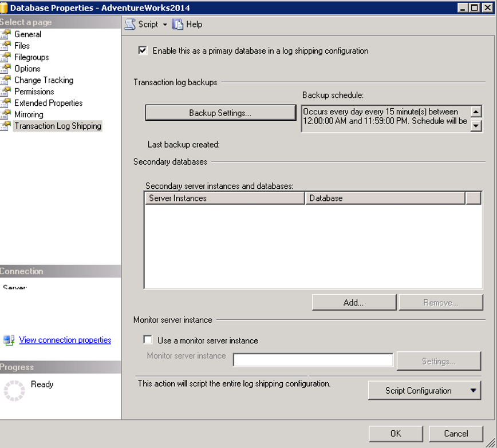Click the backup schedule scroll down arrow
The height and width of the screenshot is (448, 497).
pyautogui.click(x=476, y=126)
